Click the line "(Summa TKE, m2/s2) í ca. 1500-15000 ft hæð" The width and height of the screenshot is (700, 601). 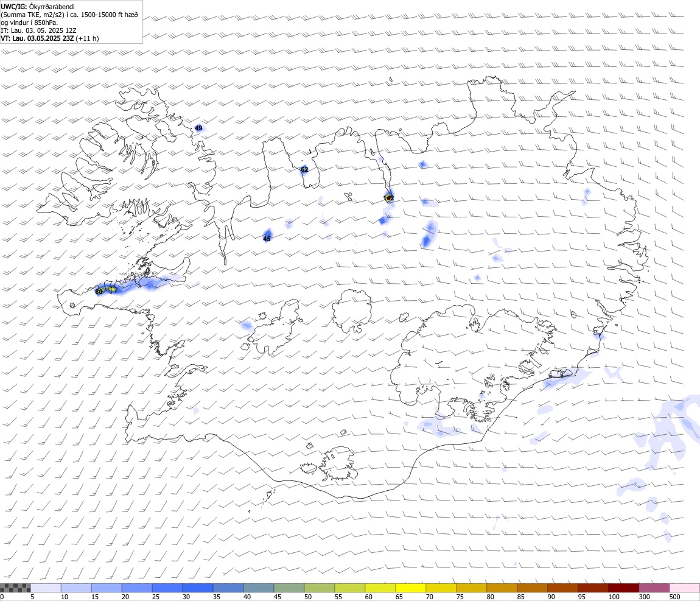69,15
